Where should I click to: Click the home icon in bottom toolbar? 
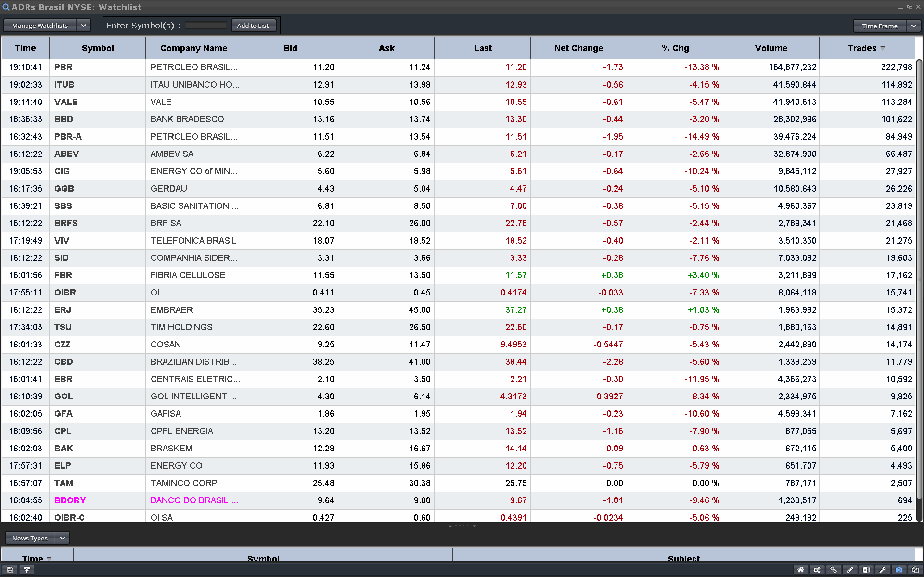(801, 570)
